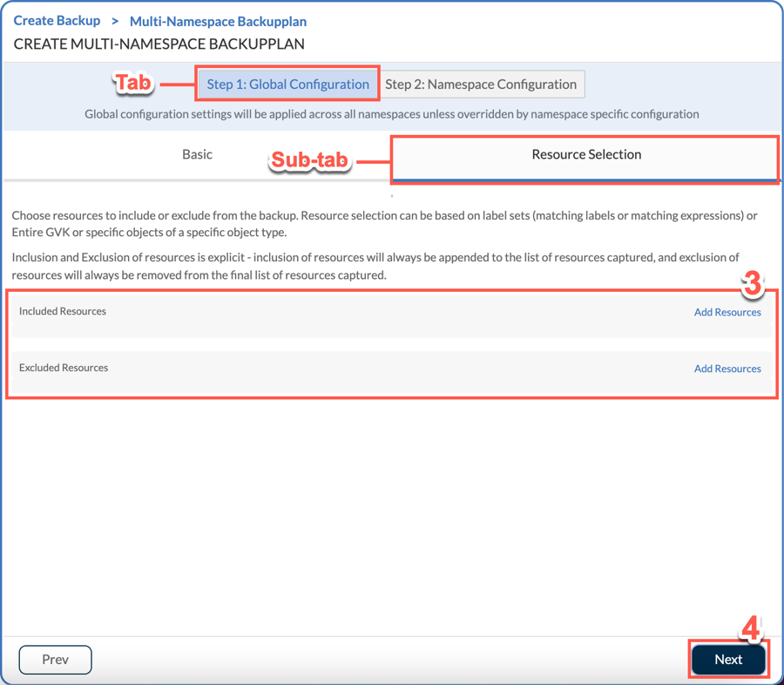Click the global configuration settings description text
This screenshot has width=784, height=685.
point(392,114)
